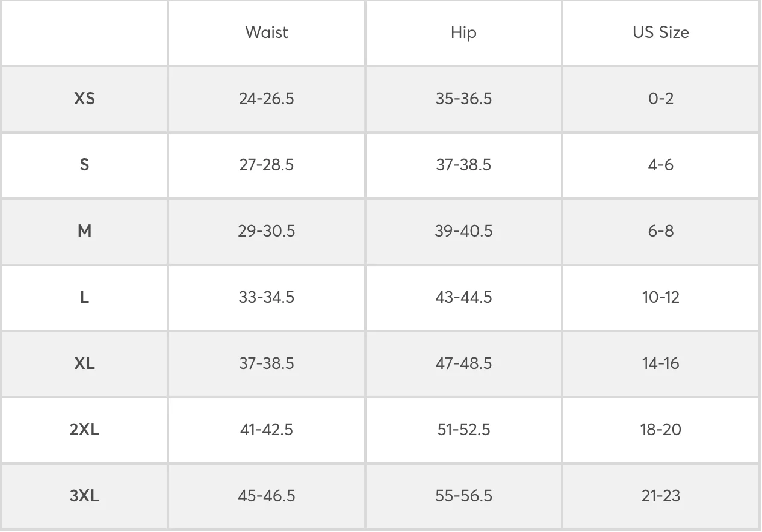Select the 2XL size row label
This screenshot has width=762, height=532.
pyautogui.click(x=85, y=430)
